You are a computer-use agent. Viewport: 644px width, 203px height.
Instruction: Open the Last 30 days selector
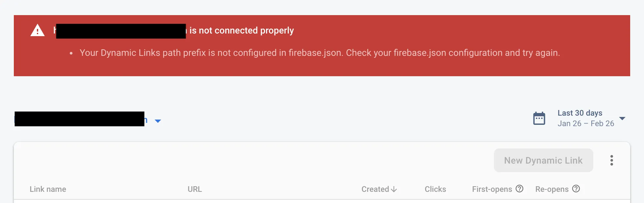580,113
